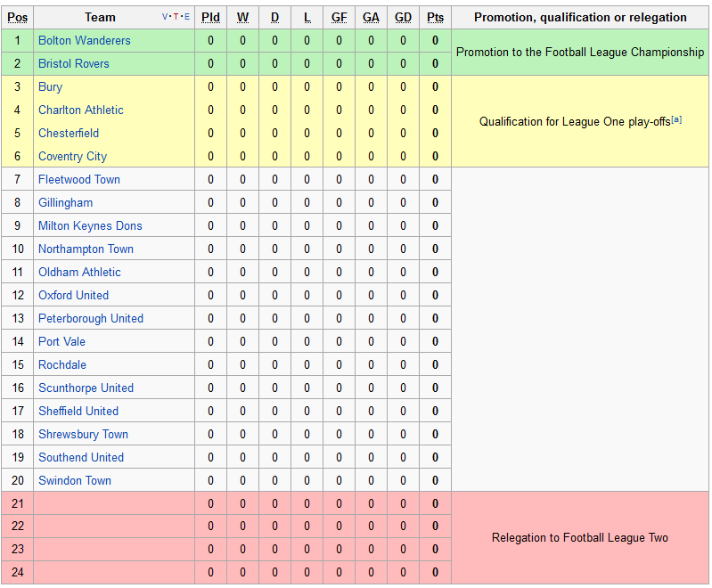
Task: Open the Fleetwood Town team link
Action: [x=79, y=179]
